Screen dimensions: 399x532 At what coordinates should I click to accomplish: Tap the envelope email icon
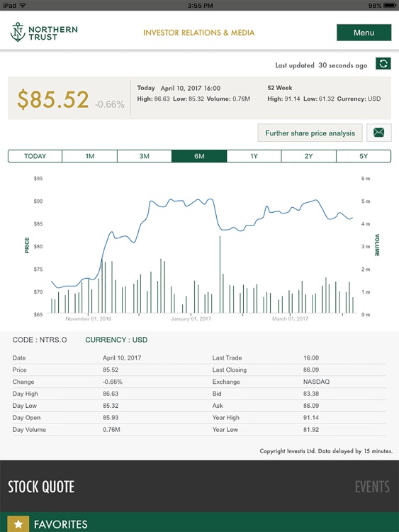pyautogui.click(x=378, y=133)
